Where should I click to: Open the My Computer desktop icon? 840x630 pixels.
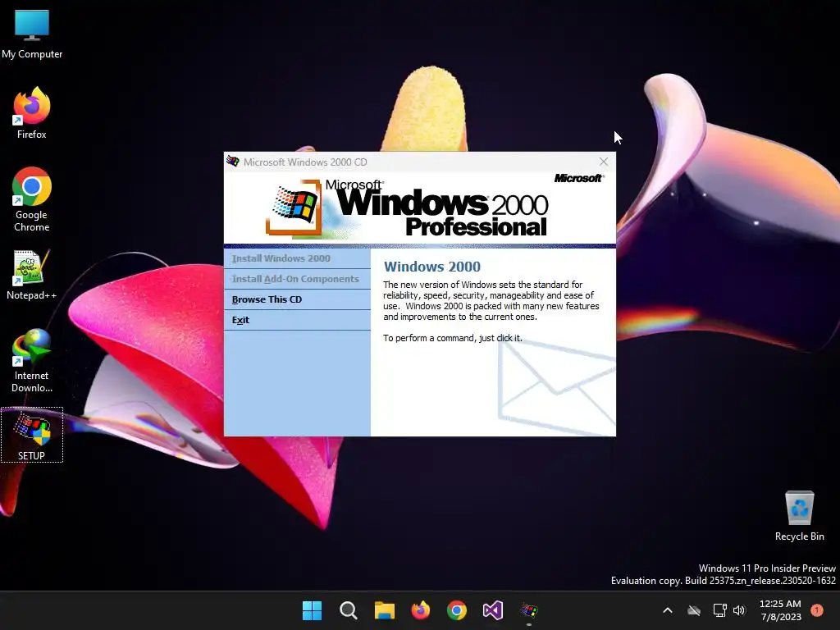[x=32, y=34]
